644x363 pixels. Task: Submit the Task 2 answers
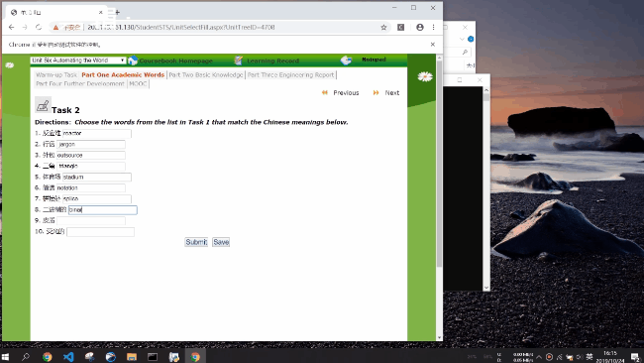[196, 242]
